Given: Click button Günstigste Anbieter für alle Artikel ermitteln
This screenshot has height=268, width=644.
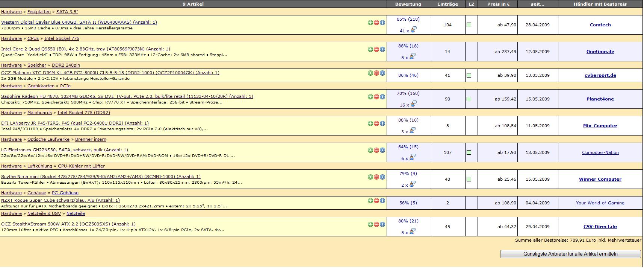Looking at the screenshot, I should point(570,254).
